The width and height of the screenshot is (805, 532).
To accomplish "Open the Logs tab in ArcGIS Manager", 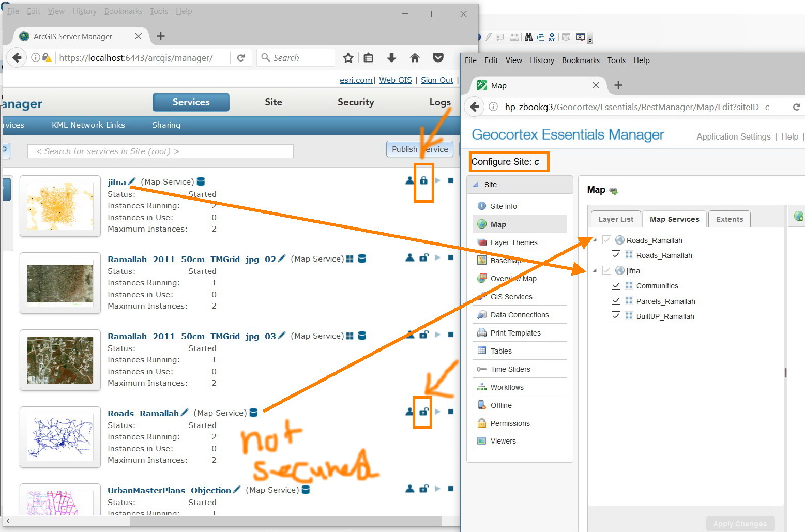I will [x=440, y=102].
